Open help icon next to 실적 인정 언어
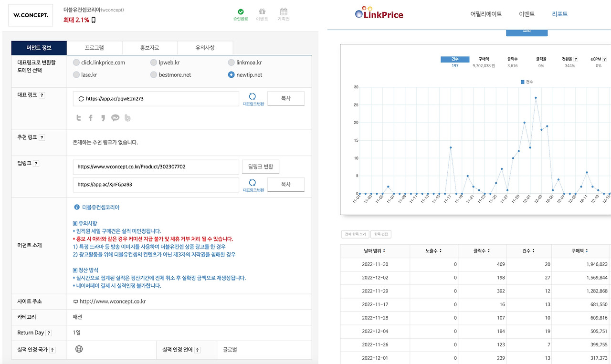This screenshot has height=364, width=611. [x=197, y=350]
